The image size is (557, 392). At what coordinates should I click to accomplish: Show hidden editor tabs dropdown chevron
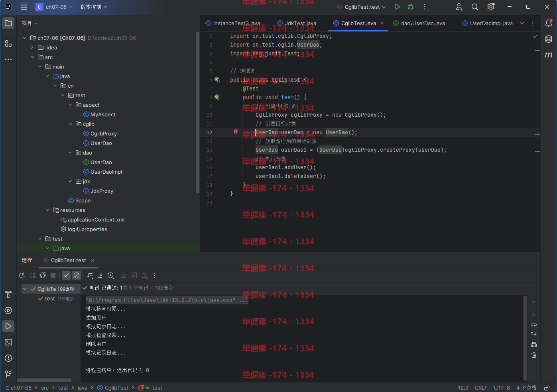tap(522, 23)
